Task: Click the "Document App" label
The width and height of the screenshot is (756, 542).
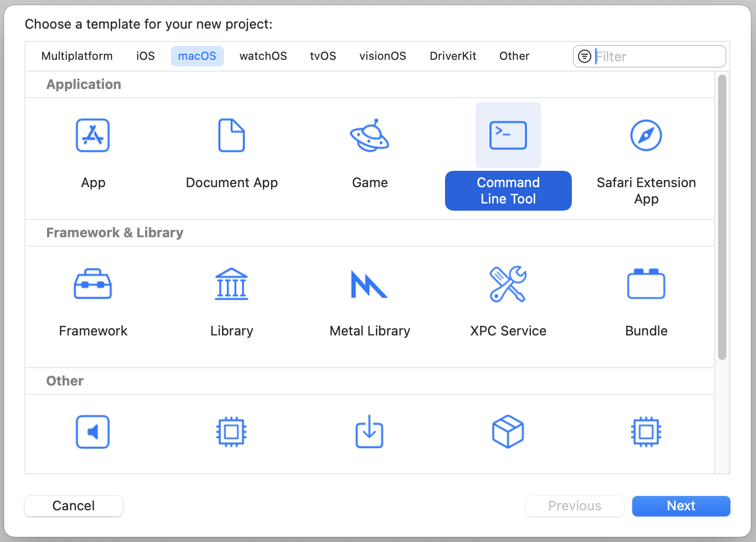Action: pyautogui.click(x=232, y=183)
